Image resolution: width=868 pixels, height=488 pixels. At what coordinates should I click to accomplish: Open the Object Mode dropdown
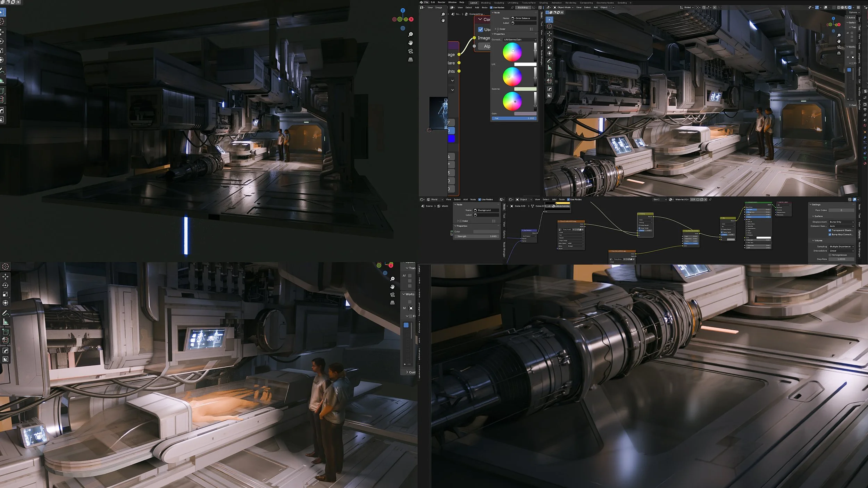[x=563, y=7]
